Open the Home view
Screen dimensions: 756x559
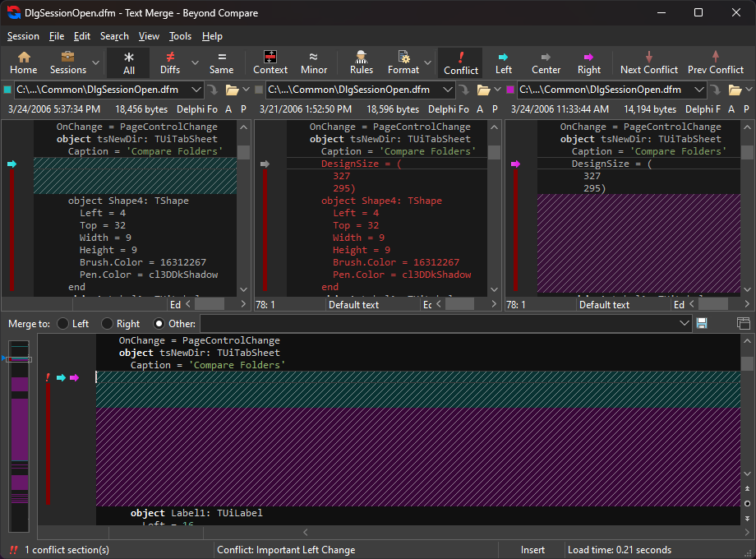click(x=23, y=62)
